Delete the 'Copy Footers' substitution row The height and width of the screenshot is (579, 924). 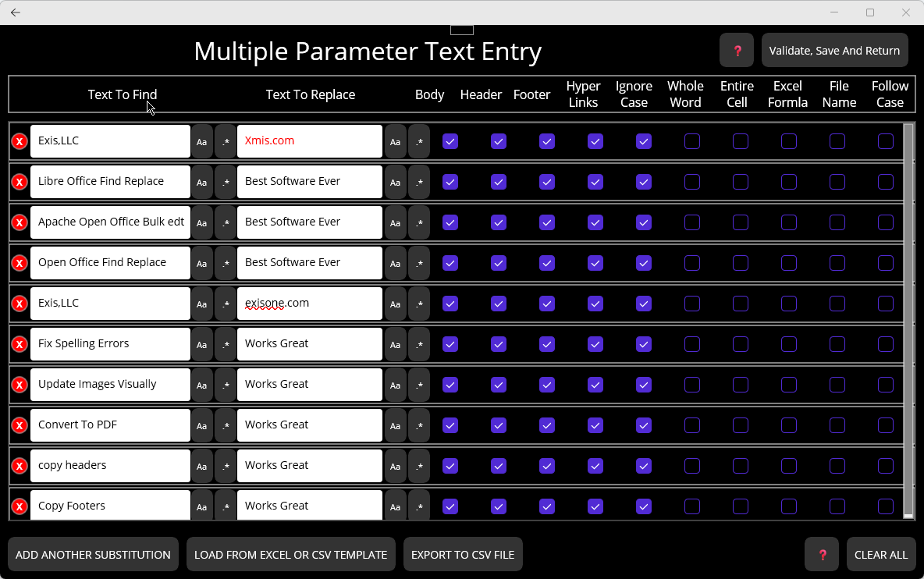coord(20,506)
